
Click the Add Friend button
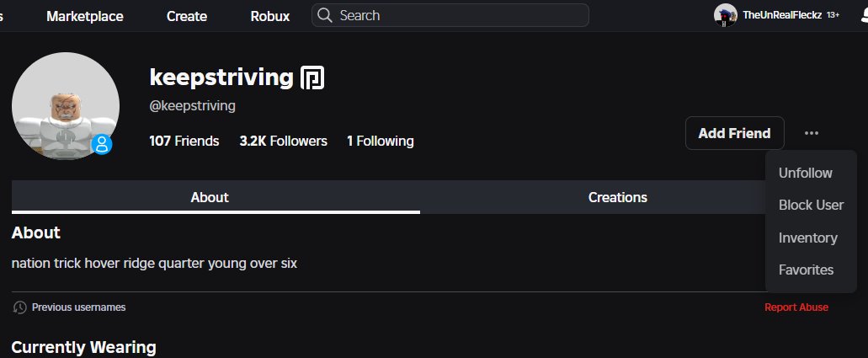click(x=735, y=133)
